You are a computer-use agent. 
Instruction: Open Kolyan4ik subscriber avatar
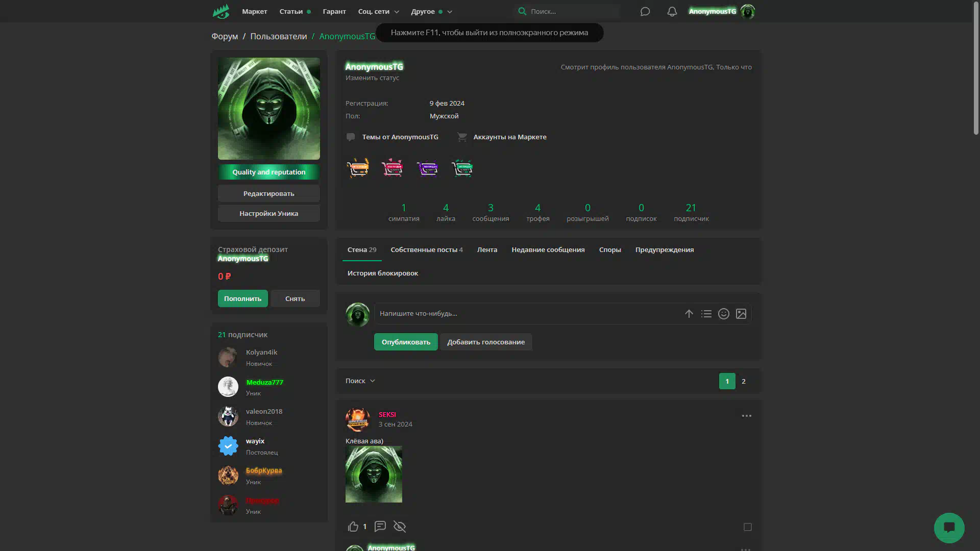(228, 357)
